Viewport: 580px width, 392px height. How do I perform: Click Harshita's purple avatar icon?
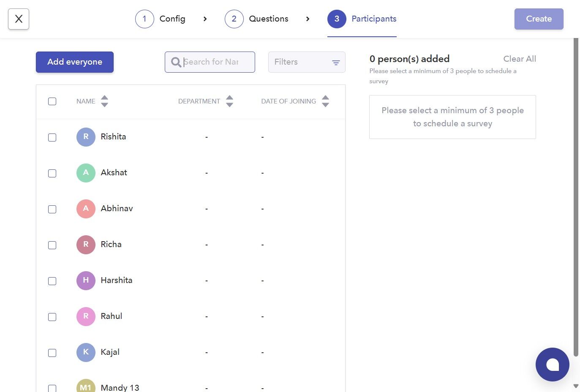click(86, 280)
